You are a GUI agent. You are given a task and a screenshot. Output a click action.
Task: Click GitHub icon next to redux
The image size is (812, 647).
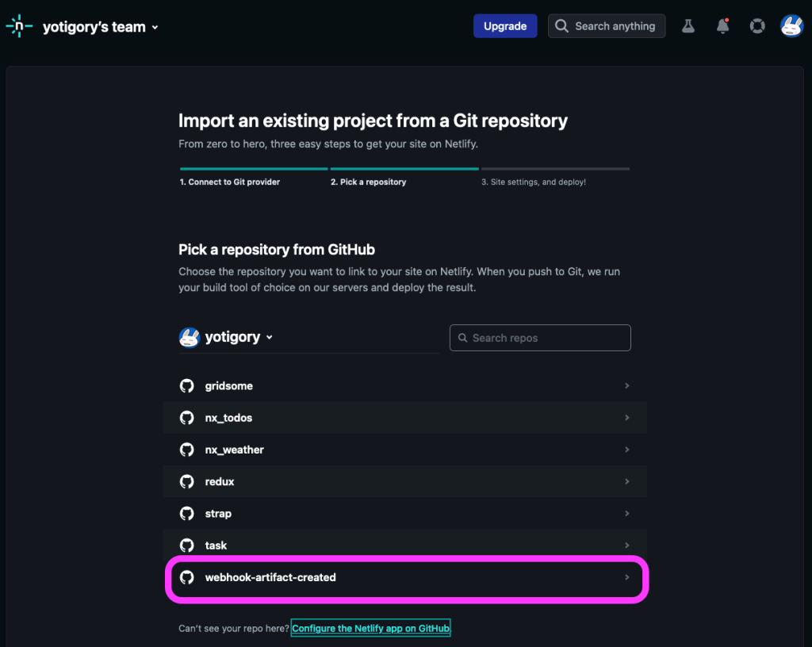tap(186, 481)
